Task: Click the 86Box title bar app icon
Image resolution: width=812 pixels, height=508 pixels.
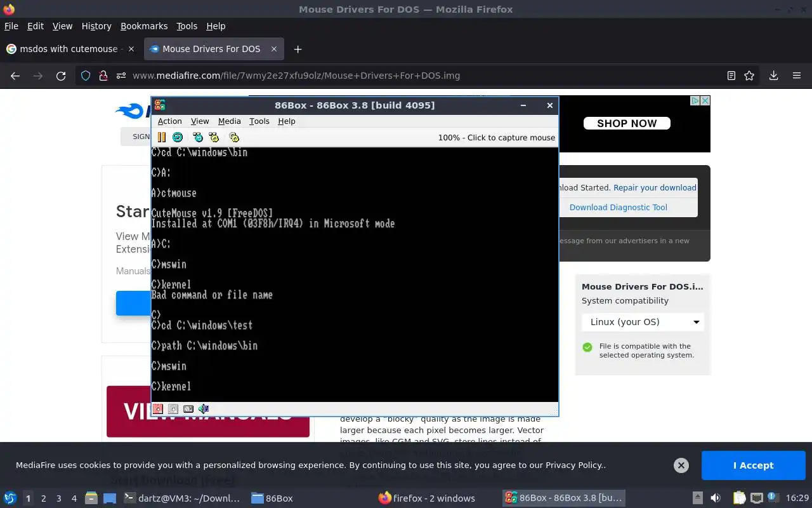Action: click(x=160, y=105)
